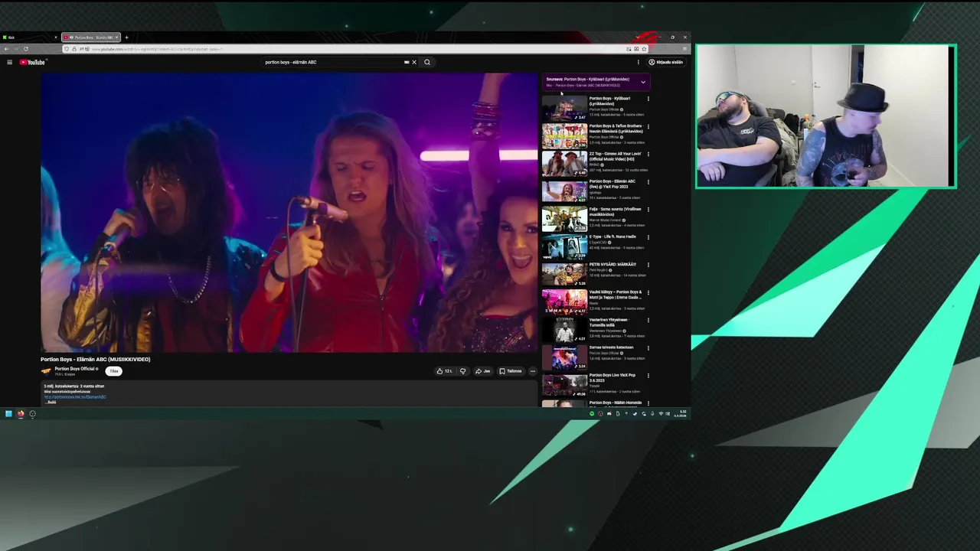Open a new browser tab with plus

point(127,37)
